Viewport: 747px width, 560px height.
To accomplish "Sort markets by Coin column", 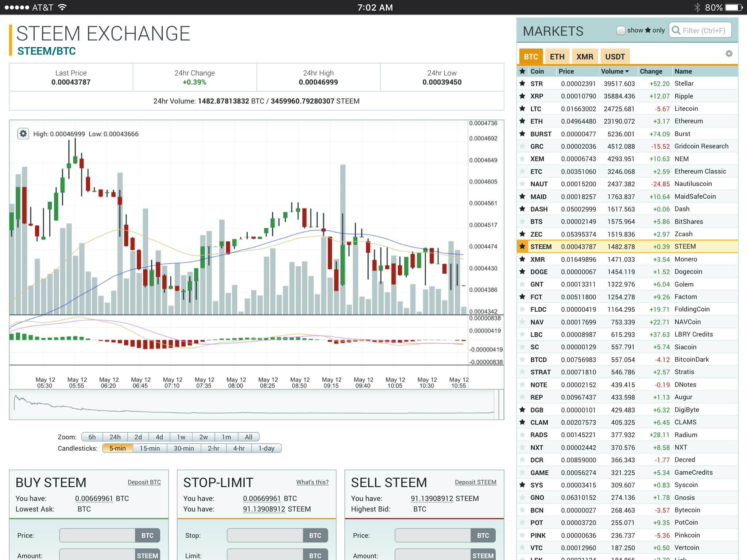I will pyautogui.click(x=537, y=71).
